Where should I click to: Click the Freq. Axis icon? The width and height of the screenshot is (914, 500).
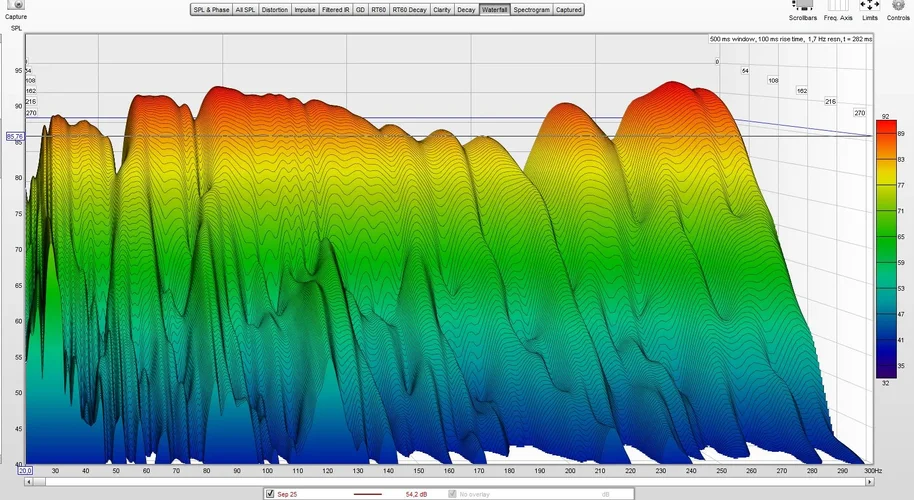[x=838, y=6]
